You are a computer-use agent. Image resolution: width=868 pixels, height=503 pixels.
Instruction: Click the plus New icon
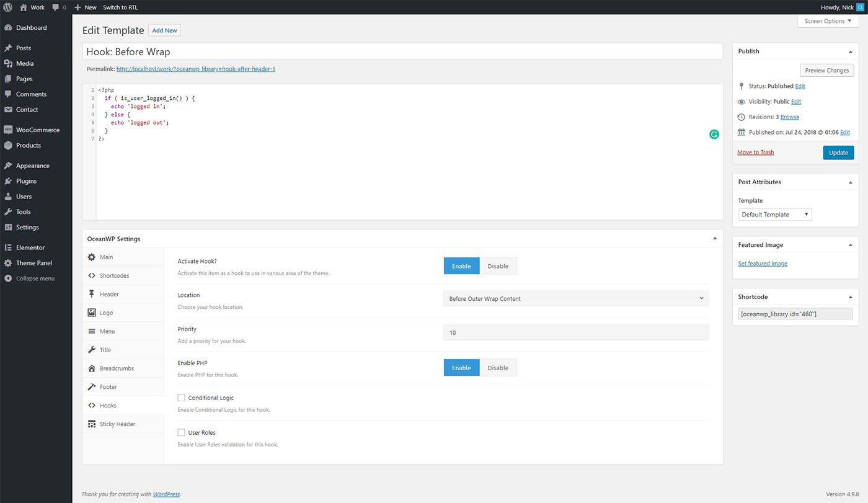coord(77,7)
